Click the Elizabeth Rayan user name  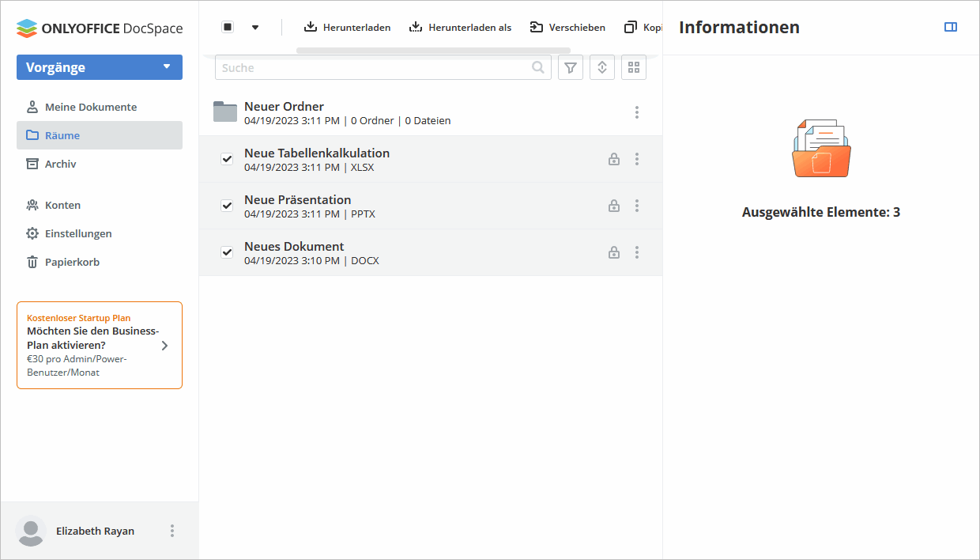[x=96, y=531]
